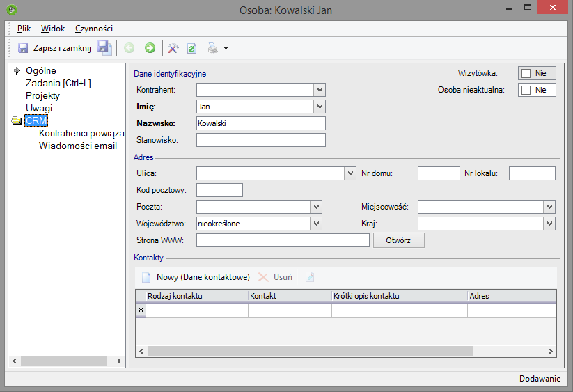The height and width of the screenshot is (392, 573).
Task: Click the Otwórz button
Action: click(399, 240)
